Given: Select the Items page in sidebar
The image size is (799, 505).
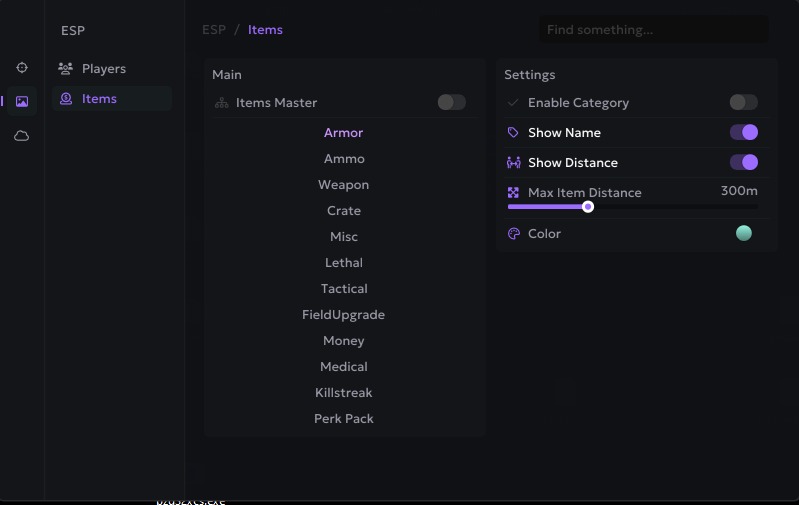Looking at the screenshot, I should coord(99,98).
